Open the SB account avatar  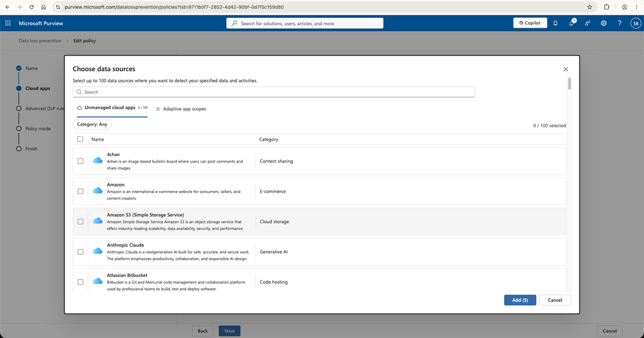click(636, 23)
